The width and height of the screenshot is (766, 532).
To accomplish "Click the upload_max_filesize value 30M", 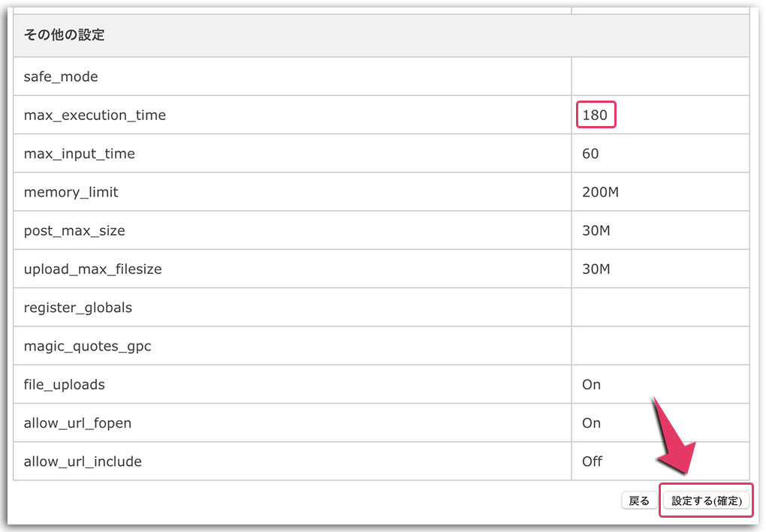I will tap(596, 269).
